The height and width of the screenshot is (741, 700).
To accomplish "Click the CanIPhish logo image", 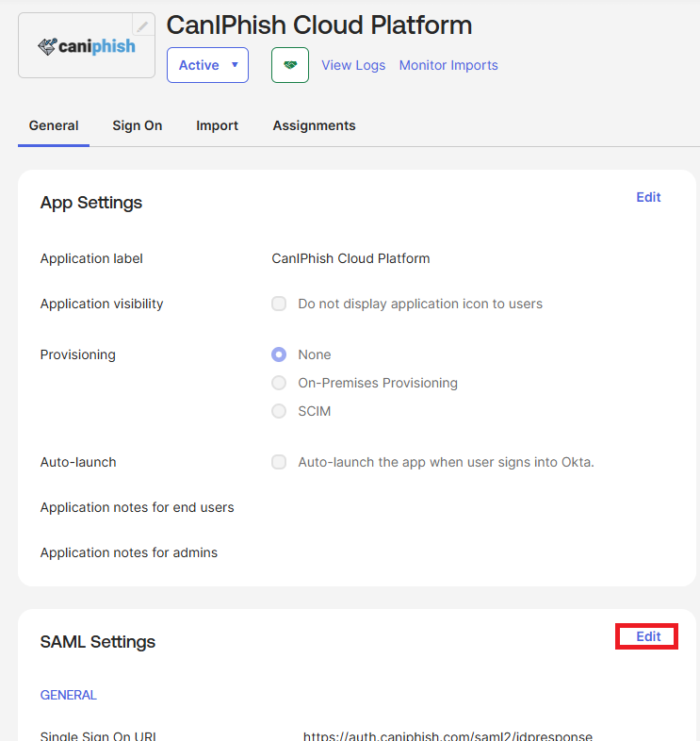I will 87,45.
